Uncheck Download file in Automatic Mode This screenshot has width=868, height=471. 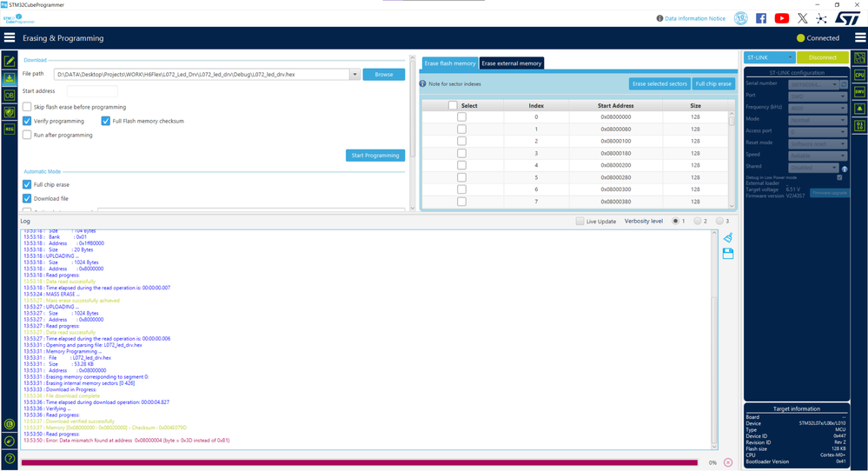click(27, 198)
